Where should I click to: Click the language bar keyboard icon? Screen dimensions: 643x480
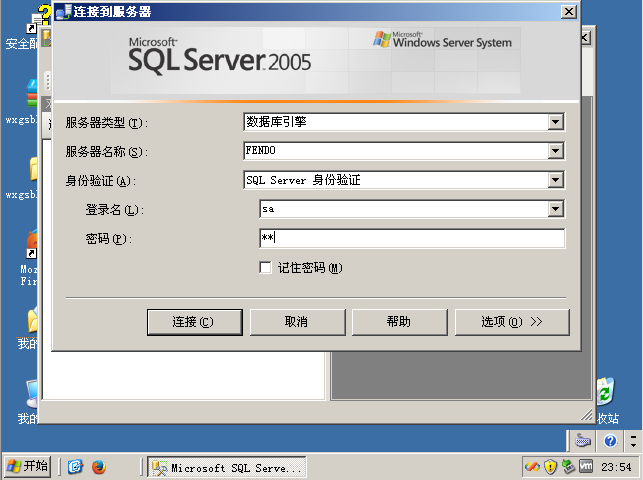click(x=583, y=441)
